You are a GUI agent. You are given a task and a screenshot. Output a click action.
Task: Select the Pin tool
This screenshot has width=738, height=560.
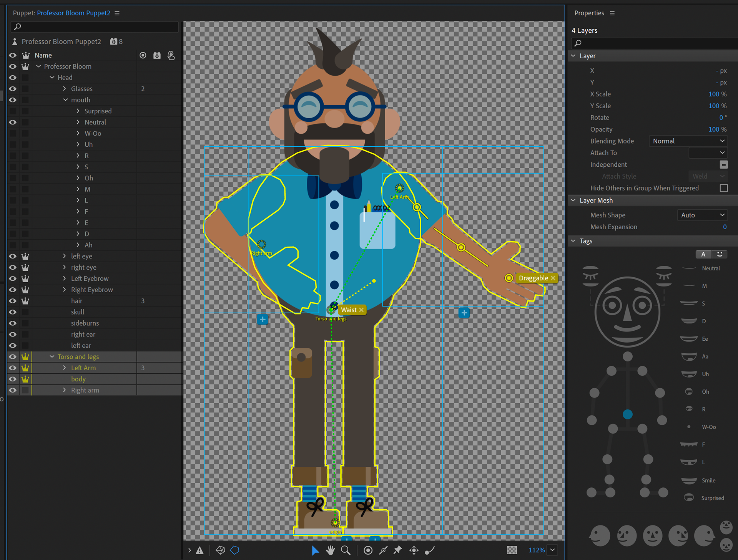point(398,550)
